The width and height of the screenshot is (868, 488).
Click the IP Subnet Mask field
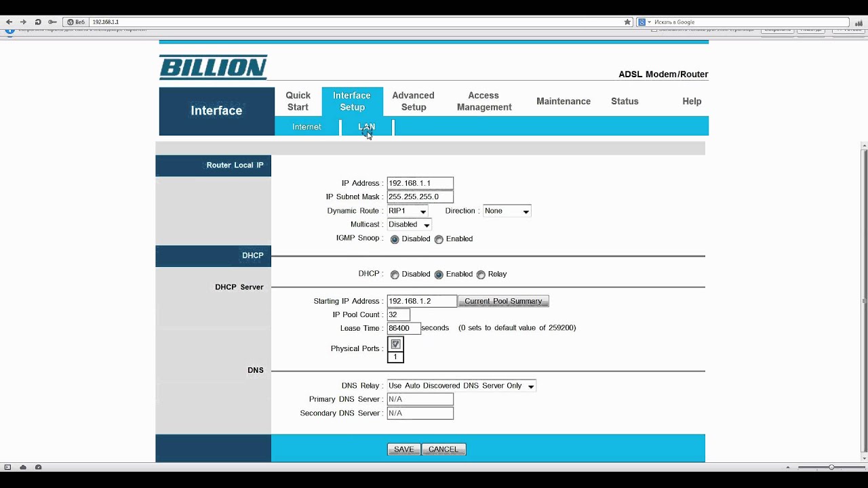point(420,197)
